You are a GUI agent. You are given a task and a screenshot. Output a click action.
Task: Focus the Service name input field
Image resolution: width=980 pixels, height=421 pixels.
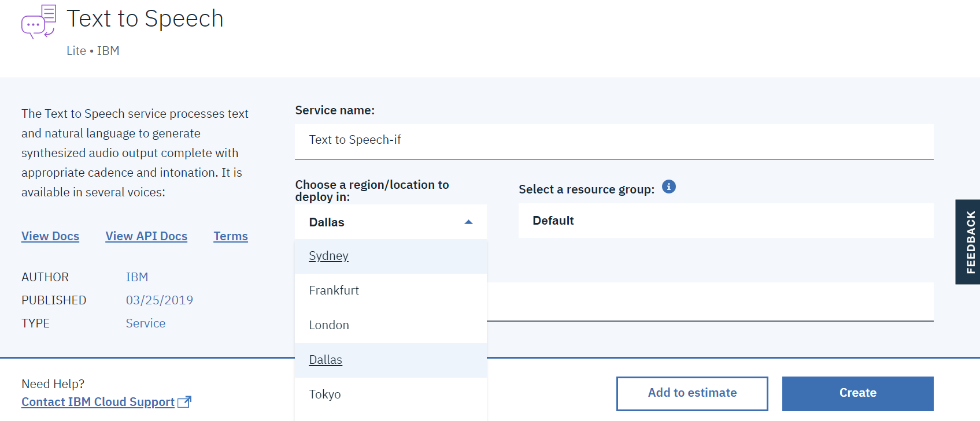613,140
